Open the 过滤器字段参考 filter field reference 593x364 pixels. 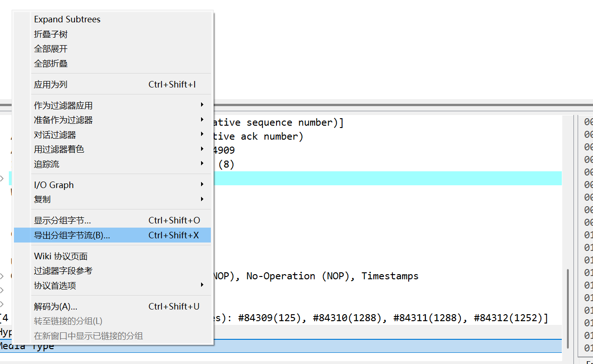coord(63,270)
